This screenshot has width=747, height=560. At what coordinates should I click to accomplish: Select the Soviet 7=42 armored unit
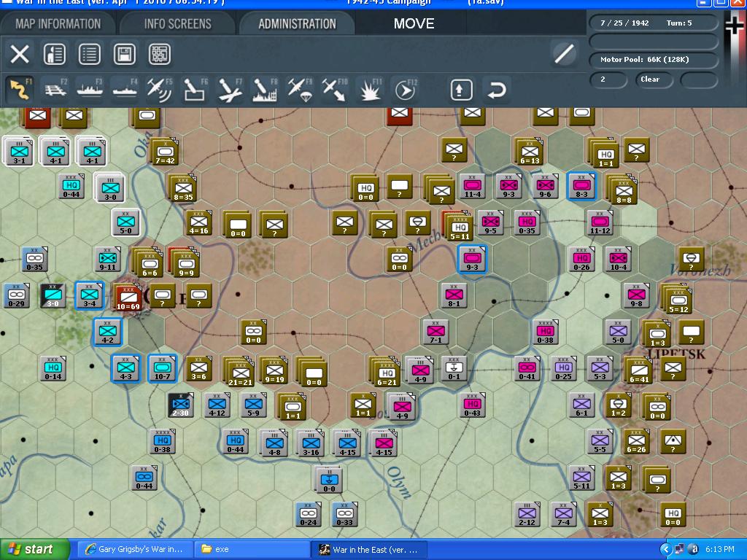coord(165,152)
